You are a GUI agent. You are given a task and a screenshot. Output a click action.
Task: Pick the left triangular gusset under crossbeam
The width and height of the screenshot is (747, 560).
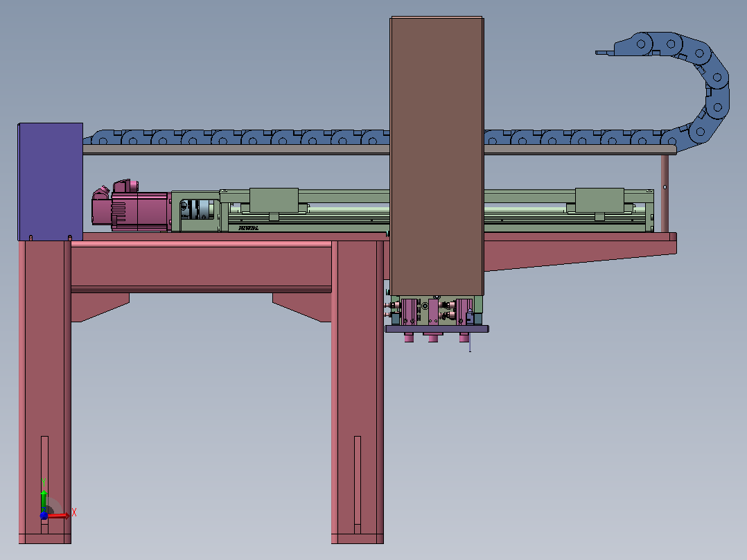point(98,306)
